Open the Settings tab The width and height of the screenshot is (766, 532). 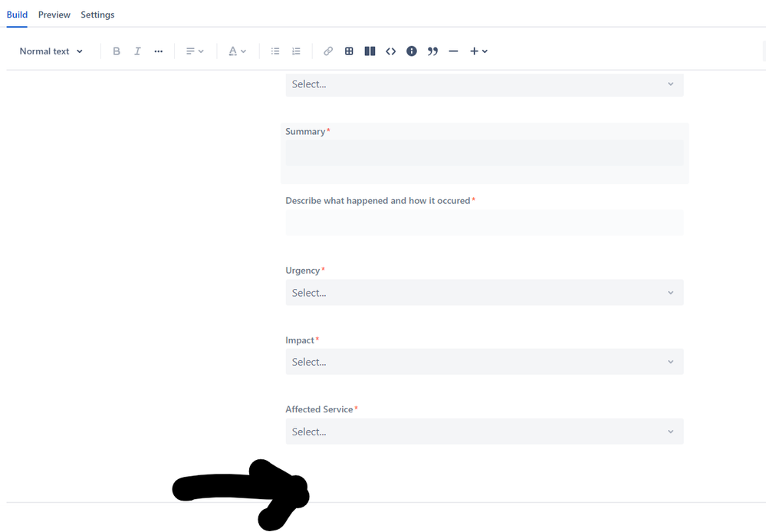point(97,15)
